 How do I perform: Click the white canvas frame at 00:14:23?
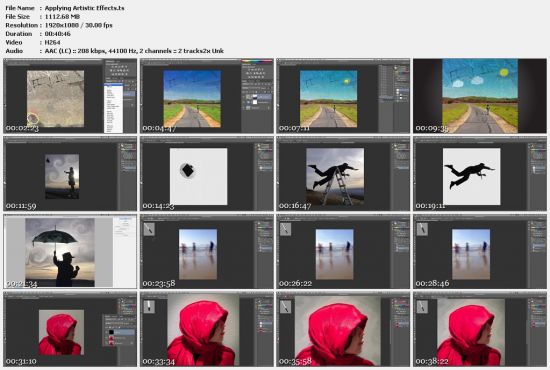(x=207, y=174)
